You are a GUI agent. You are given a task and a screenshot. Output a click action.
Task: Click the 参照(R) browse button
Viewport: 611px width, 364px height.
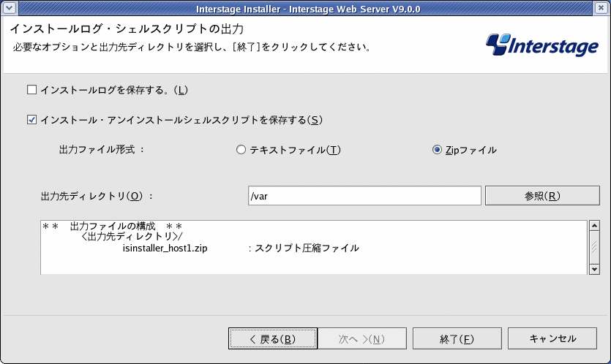pos(542,196)
